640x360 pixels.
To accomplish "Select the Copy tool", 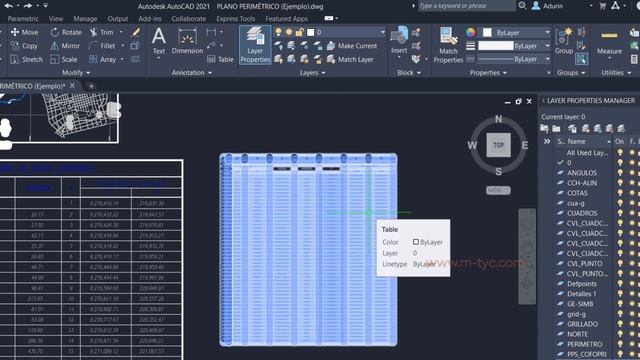I will tap(24, 46).
